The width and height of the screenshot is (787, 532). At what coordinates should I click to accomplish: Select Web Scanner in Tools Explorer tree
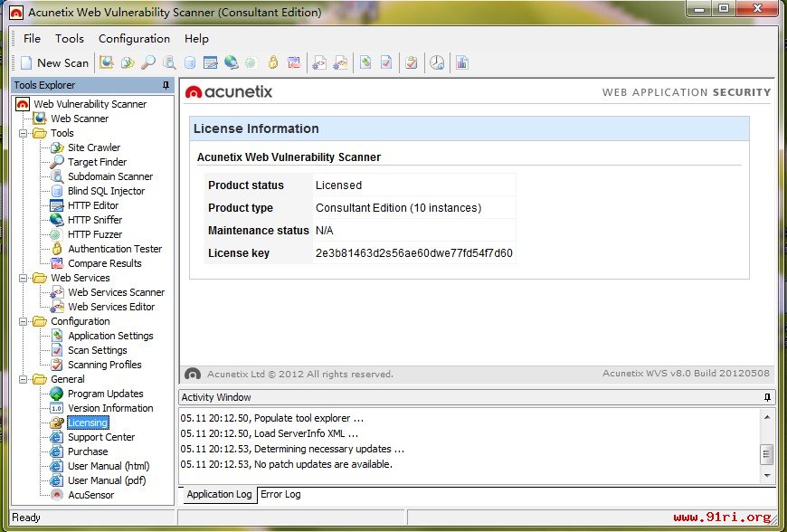(x=80, y=119)
